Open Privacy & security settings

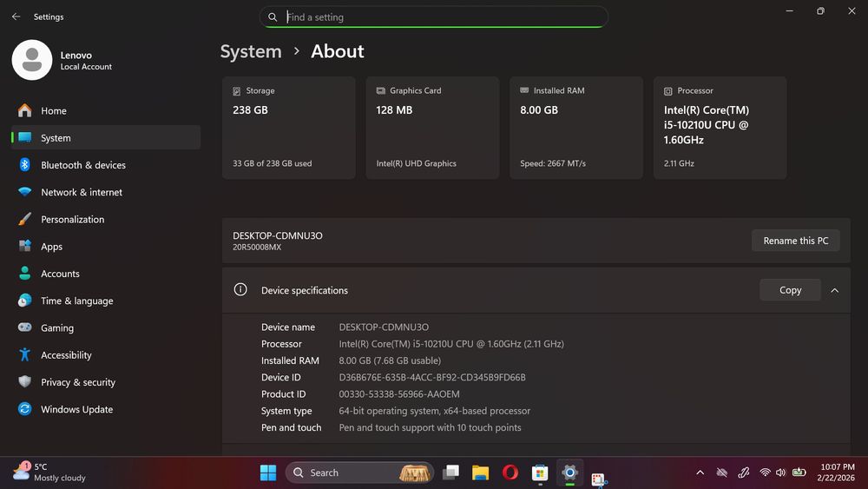click(x=106, y=382)
